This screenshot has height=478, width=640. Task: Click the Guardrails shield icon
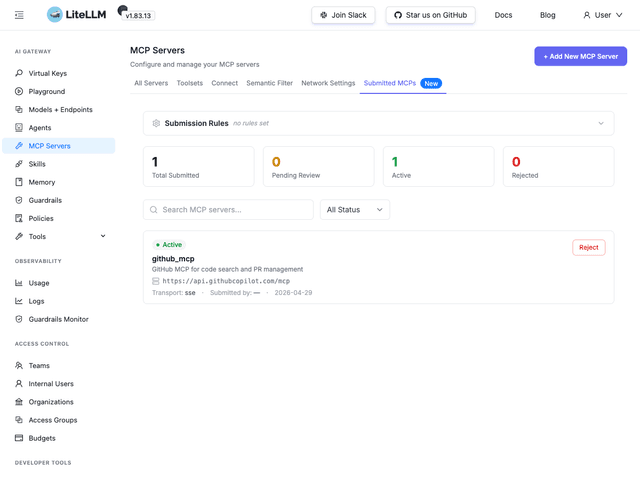click(x=19, y=200)
